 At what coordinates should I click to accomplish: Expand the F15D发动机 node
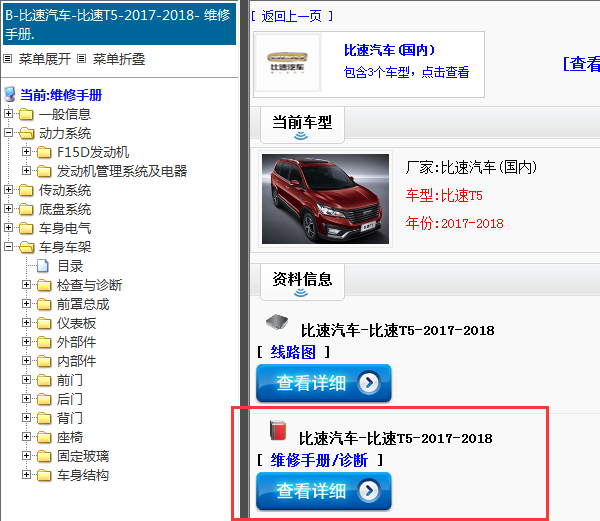26,151
